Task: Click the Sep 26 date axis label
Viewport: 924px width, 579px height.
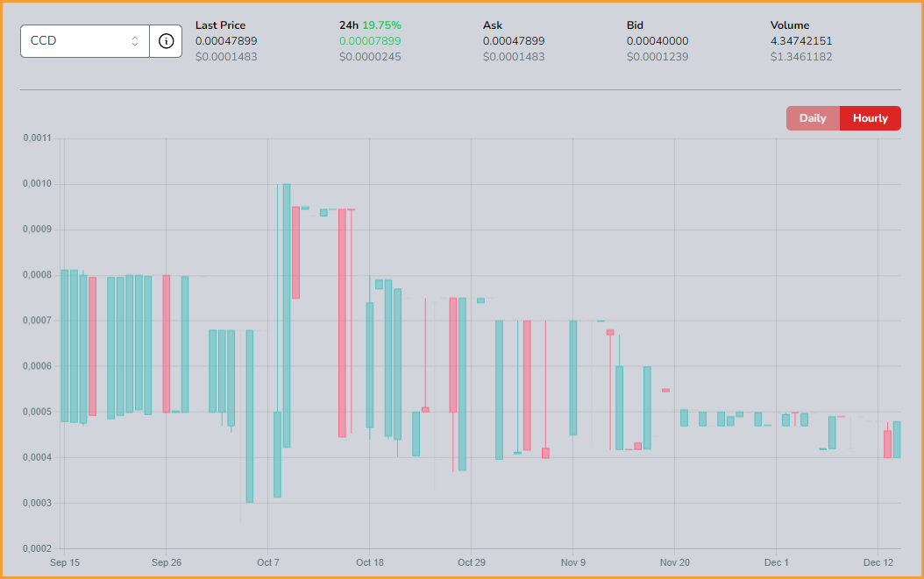Action: point(167,562)
